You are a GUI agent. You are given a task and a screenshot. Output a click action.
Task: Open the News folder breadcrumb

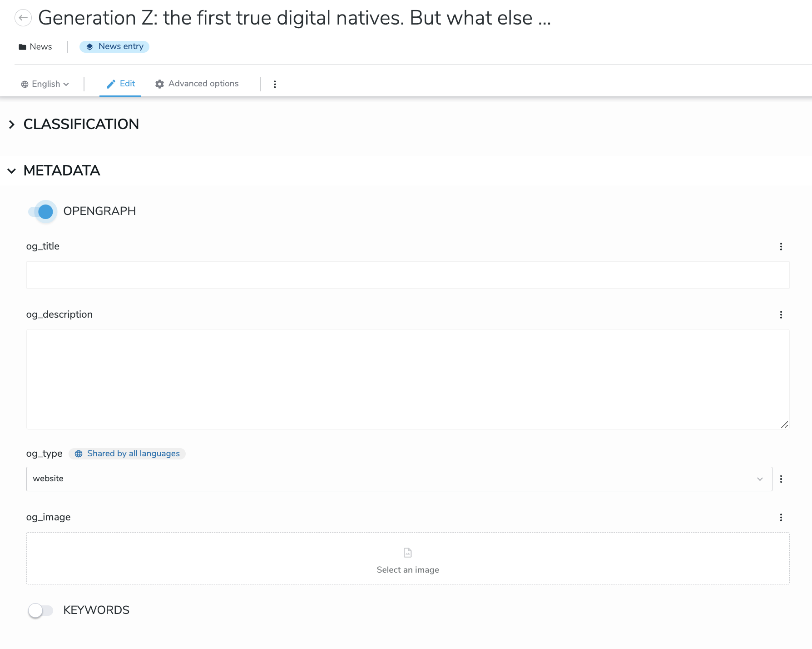point(35,47)
